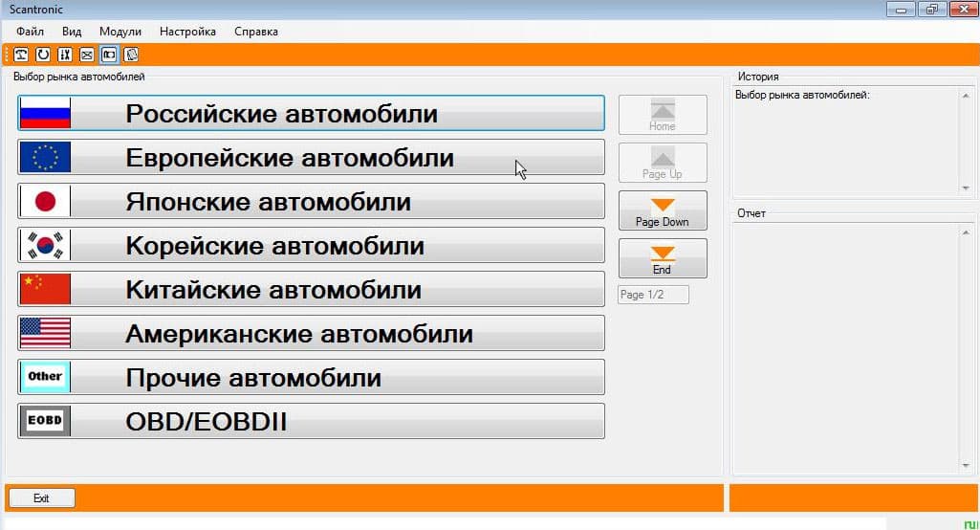Restore down the Scantronic window

tap(932, 10)
